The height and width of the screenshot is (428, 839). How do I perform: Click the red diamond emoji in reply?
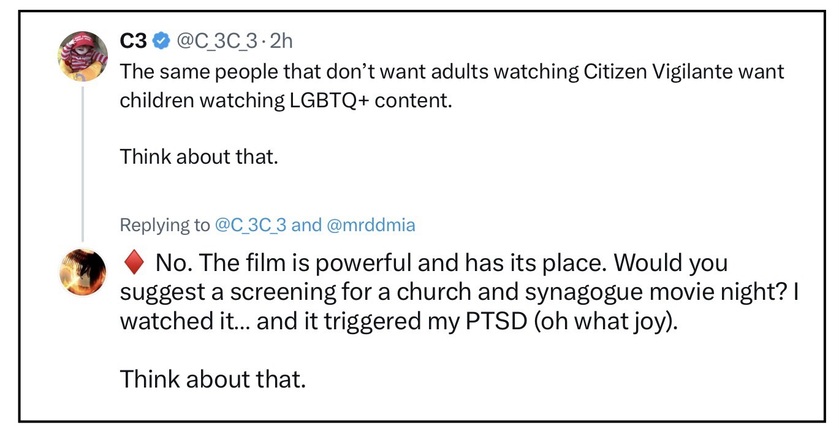(x=134, y=263)
